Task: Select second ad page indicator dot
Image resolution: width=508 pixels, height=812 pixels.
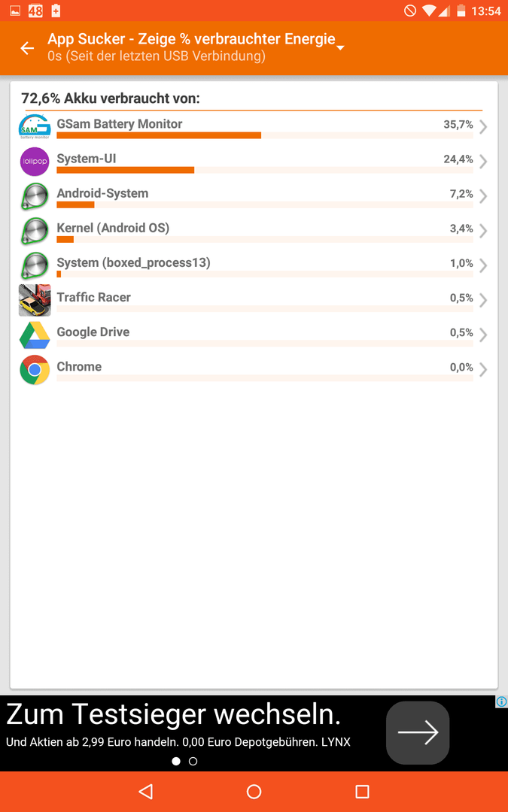Action: coord(193,761)
